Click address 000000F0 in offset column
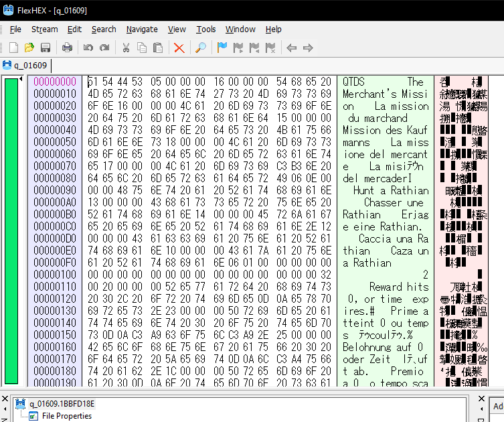Screen dimensions: 504x422 (55, 263)
